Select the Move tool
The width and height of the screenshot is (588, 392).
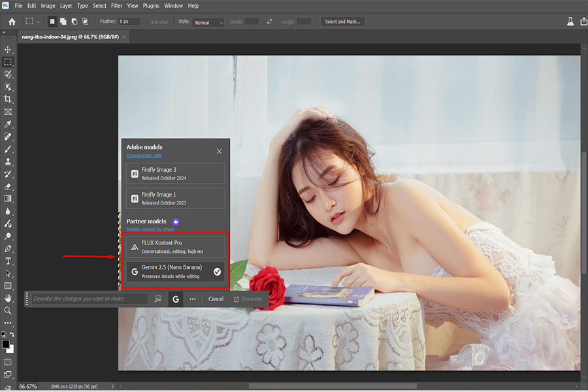(x=8, y=50)
